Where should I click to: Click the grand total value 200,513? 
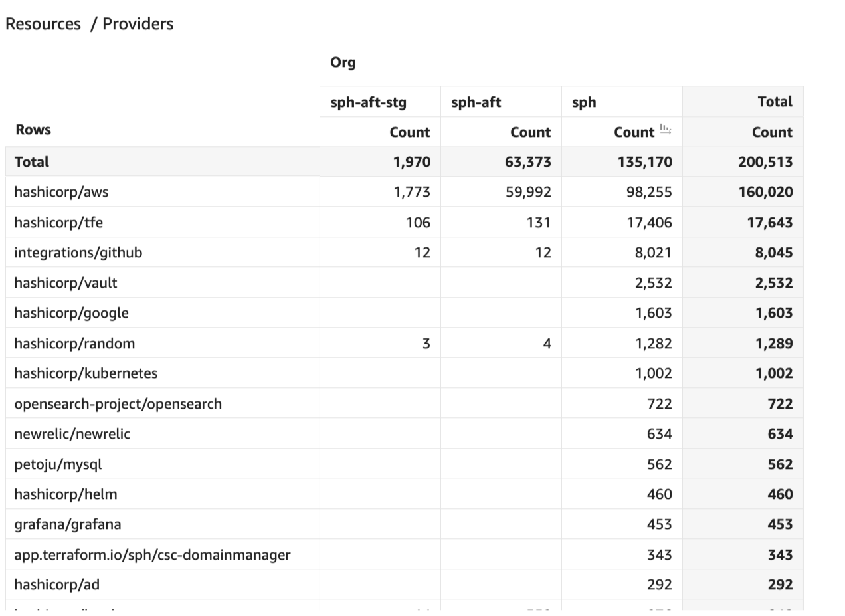pyautogui.click(x=765, y=162)
